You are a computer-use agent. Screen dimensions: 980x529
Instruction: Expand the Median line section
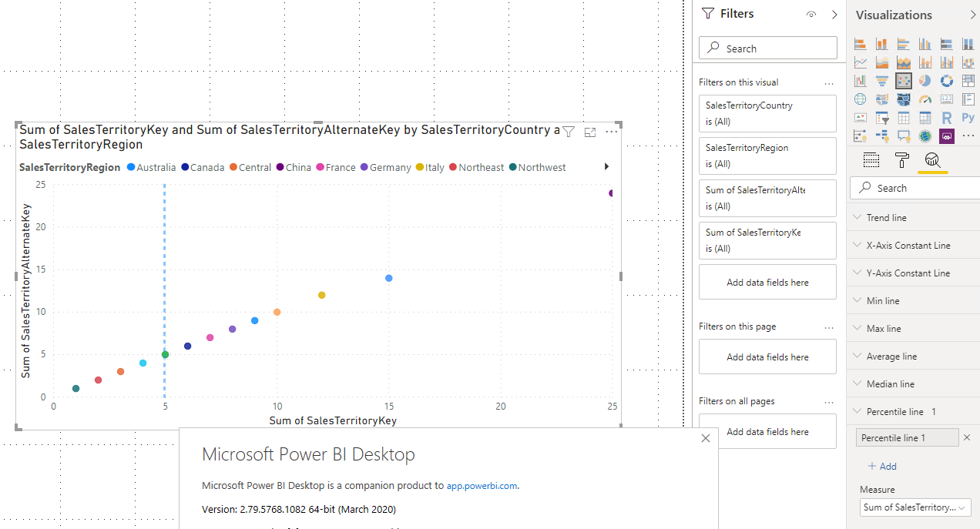913,384
